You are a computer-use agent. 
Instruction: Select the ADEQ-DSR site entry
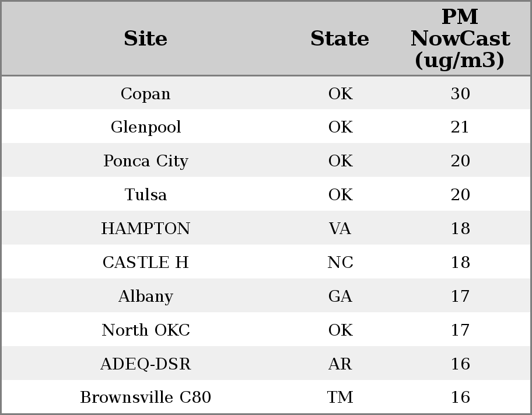(145, 364)
